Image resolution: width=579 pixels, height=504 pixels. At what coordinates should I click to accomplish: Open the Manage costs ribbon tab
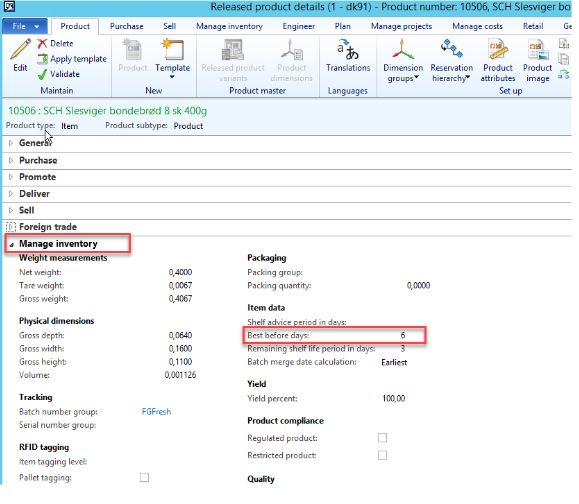pos(477,26)
